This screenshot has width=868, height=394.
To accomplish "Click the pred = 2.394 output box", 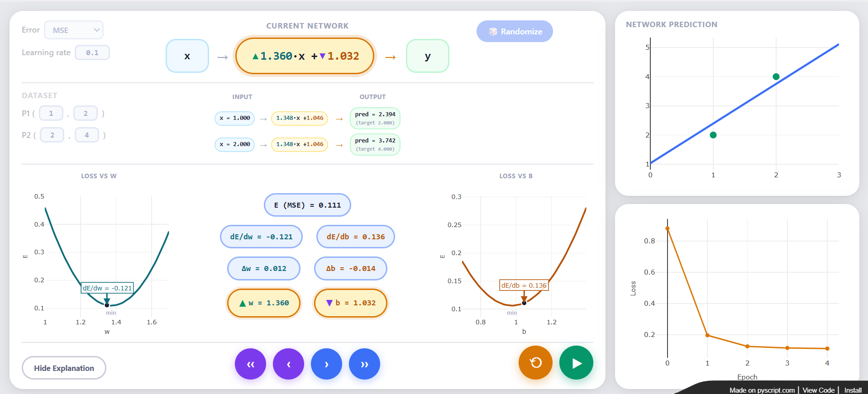I will click(x=375, y=118).
